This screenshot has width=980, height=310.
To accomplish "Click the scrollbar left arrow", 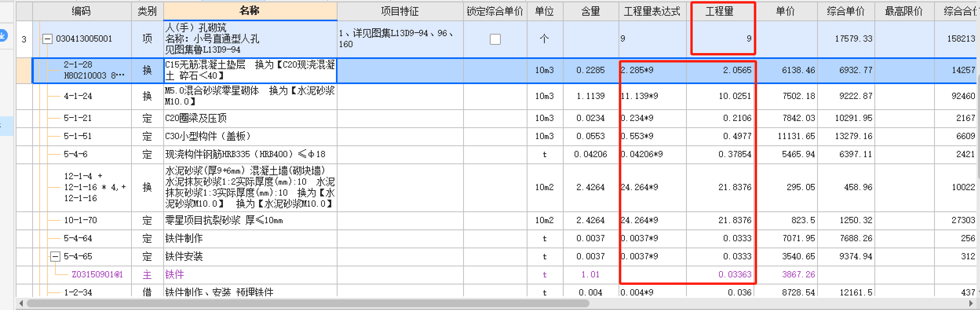I will pos(21,303).
